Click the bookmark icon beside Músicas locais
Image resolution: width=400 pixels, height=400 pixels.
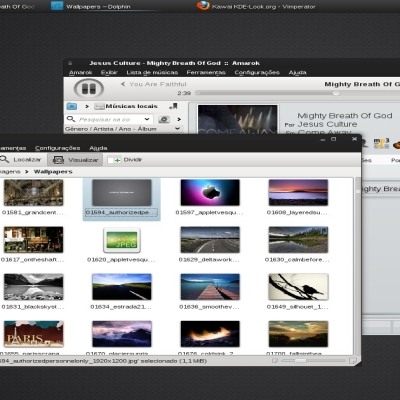pyautogui.click(x=173, y=106)
